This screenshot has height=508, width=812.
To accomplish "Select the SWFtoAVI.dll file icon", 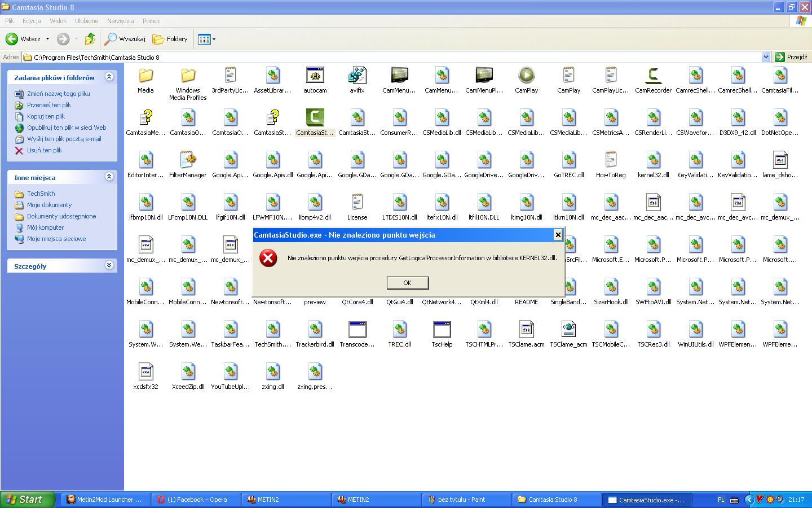I will [653, 287].
